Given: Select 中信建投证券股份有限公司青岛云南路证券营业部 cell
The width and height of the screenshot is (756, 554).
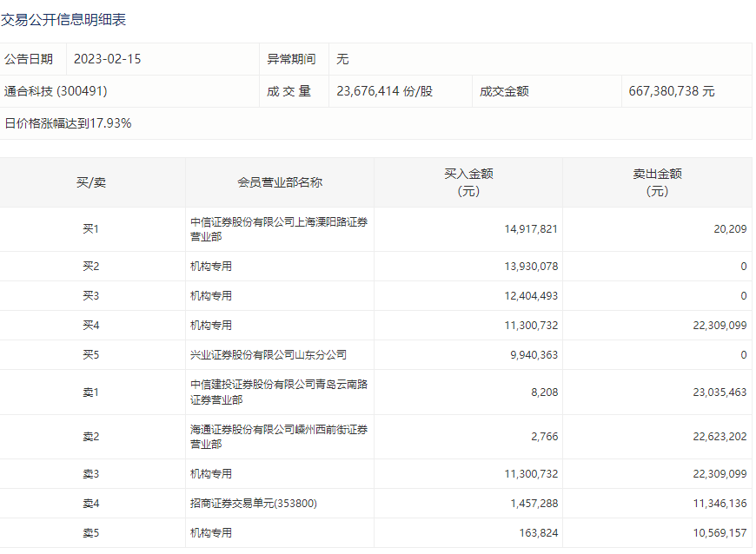Looking at the screenshot, I should click(279, 392).
